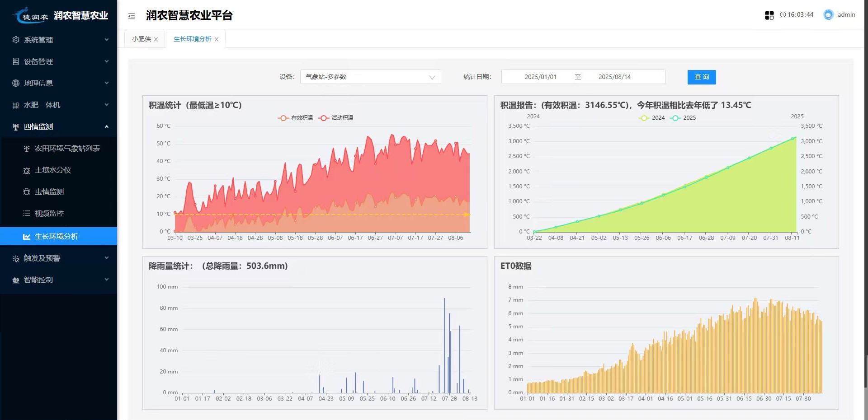Switch to the 小肥侠 tab
The image size is (868, 420).
[141, 39]
